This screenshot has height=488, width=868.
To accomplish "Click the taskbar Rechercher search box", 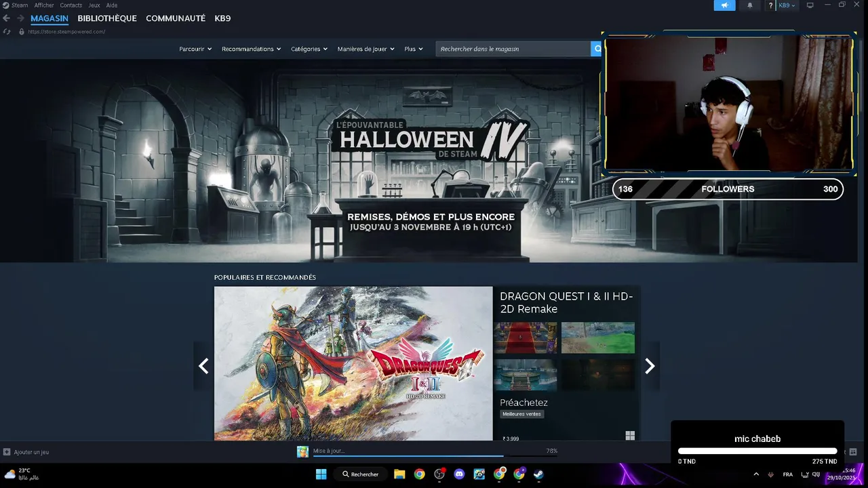I will (x=361, y=474).
